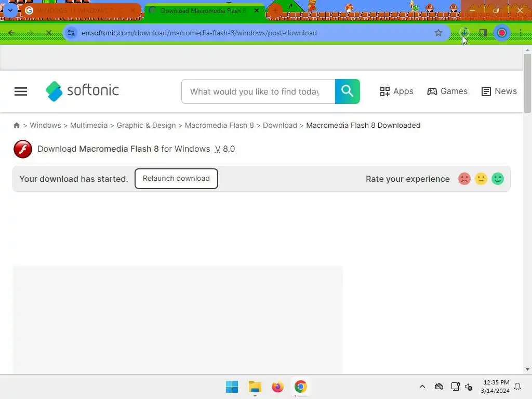Image resolution: width=532 pixels, height=399 pixels.
Task: Launch Firefox from the taskbar
Action: click(x=277, y=387)
